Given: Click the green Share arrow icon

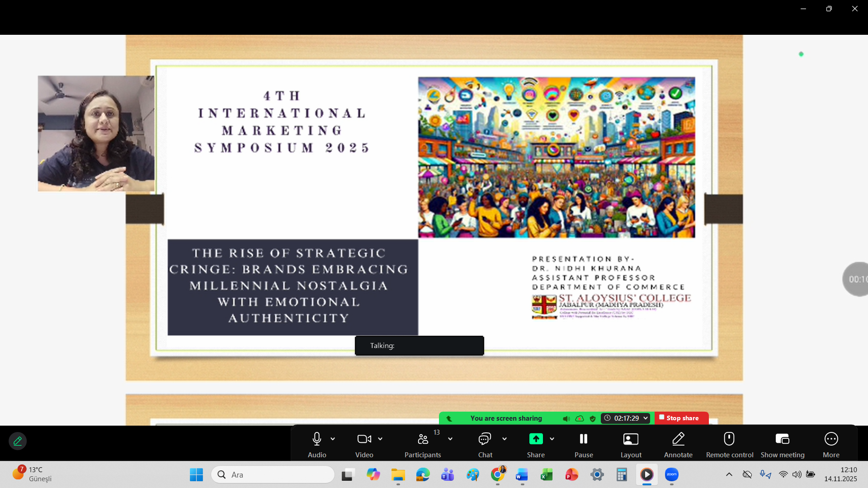Looking at the screenshot, I should [x=536, y=439].
